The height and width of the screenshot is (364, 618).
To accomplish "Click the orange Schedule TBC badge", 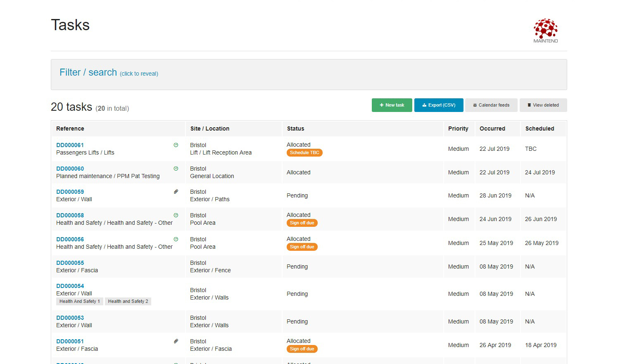I will click(304, 152).
